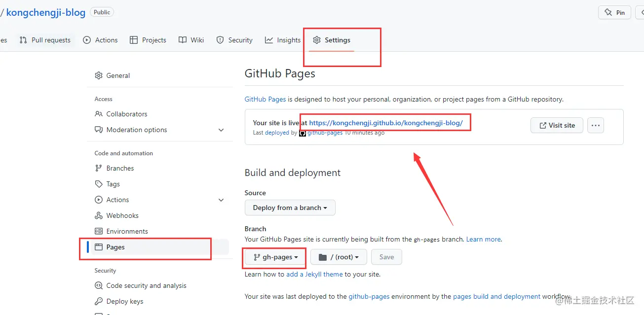Open the github-pages environment link
Image resolution: width=644 pixels, height=315 pixels.
point(369,296)
